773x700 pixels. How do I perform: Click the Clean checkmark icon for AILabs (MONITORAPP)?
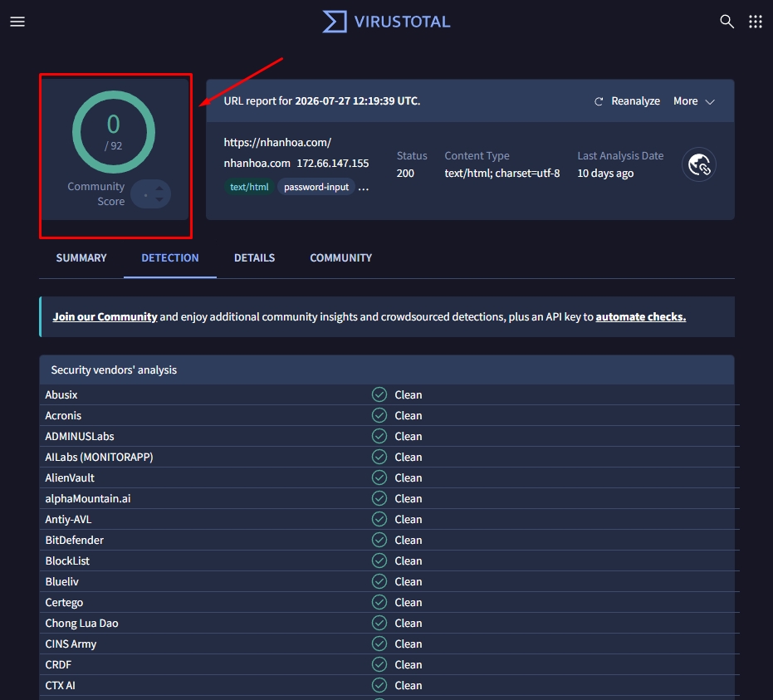379,457
